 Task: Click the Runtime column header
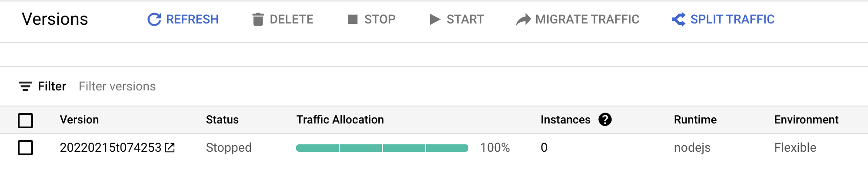tap(695, 120)
